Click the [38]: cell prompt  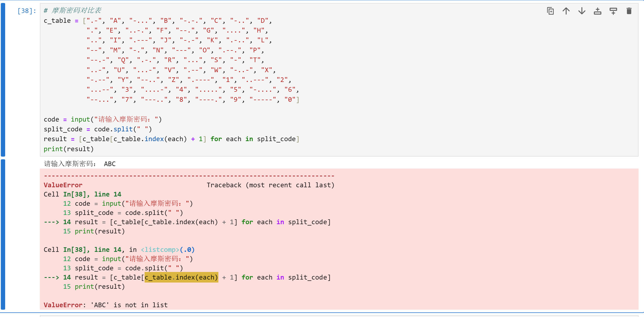[x=27, y=11]
